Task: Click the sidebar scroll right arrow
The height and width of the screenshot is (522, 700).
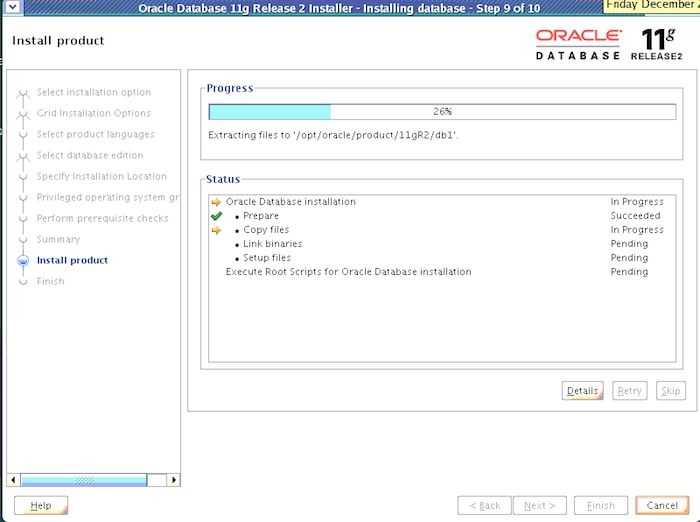Action: point(174,480)
